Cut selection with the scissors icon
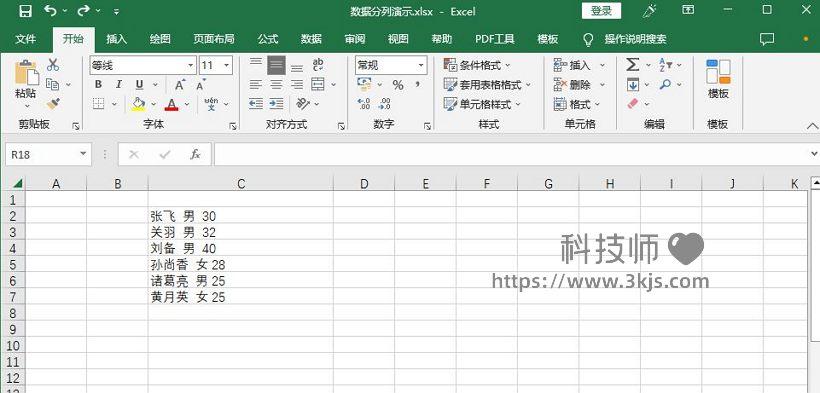 (53, 65)
